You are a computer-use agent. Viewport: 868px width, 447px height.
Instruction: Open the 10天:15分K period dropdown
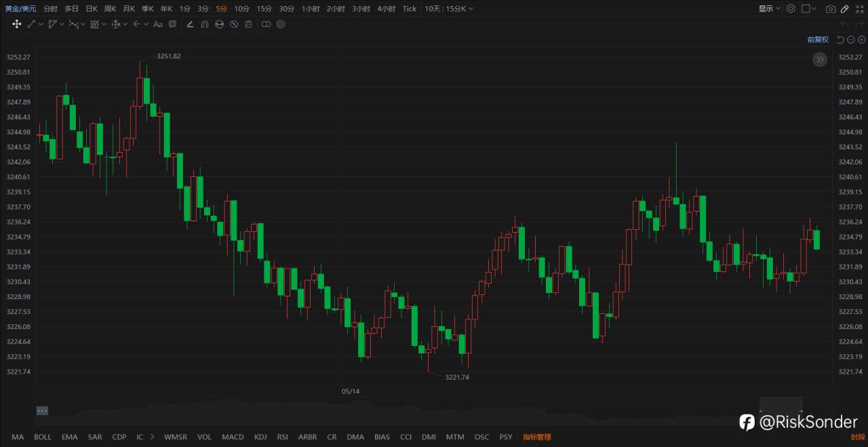449,9
